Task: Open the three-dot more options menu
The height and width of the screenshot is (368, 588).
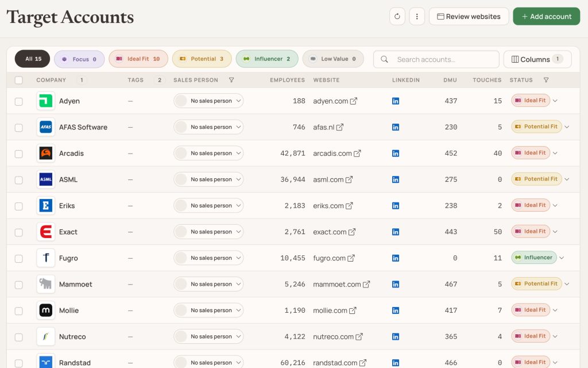Action: coord(417,17)
